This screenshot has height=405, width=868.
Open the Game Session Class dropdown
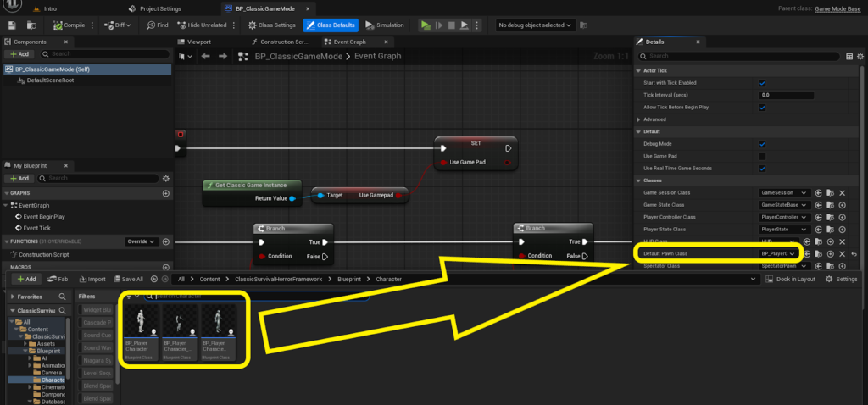tap(783, 193)
